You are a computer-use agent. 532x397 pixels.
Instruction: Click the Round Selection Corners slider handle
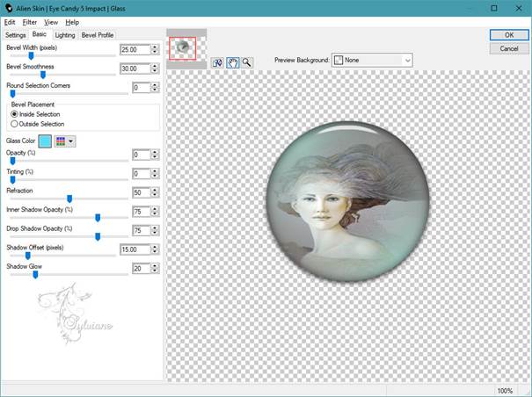coord(13,94)
